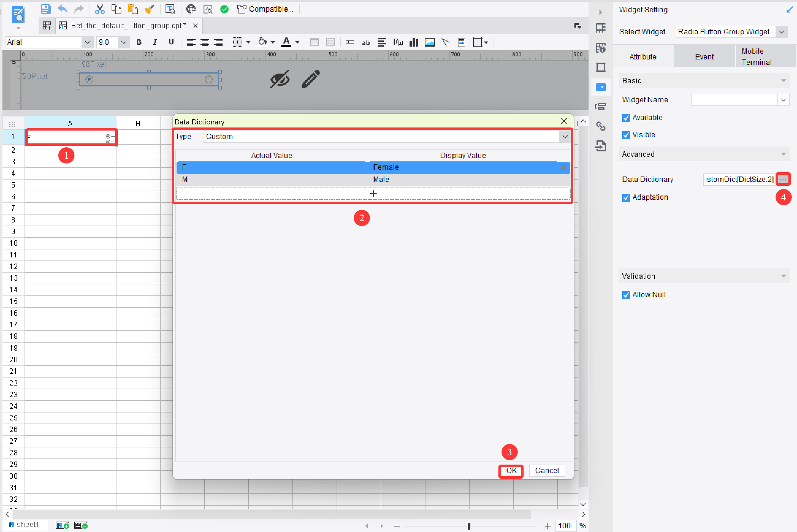
Task: Uncheck the Adaptation checkbox
Action: (626, 197)
